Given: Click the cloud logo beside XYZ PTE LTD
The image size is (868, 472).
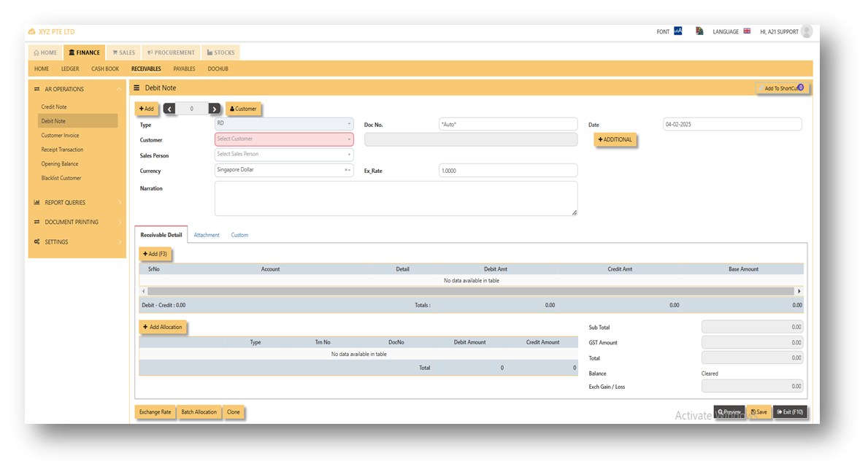Looking at the screenshot, I should (31, 31).
